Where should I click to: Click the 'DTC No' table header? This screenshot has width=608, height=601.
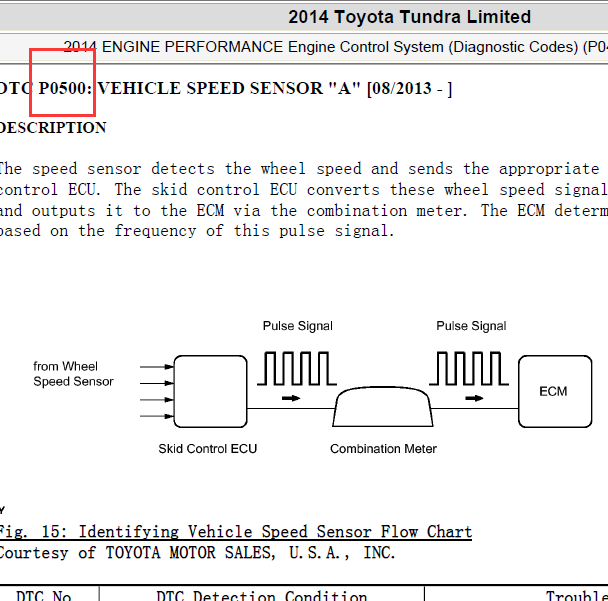(x=44, y=596)
